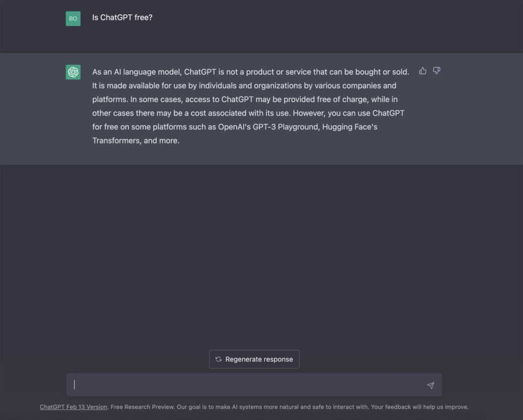Screen dimensions: 523x420
Task: Click the empty dark area below the response
Action: tap(255, 255)
